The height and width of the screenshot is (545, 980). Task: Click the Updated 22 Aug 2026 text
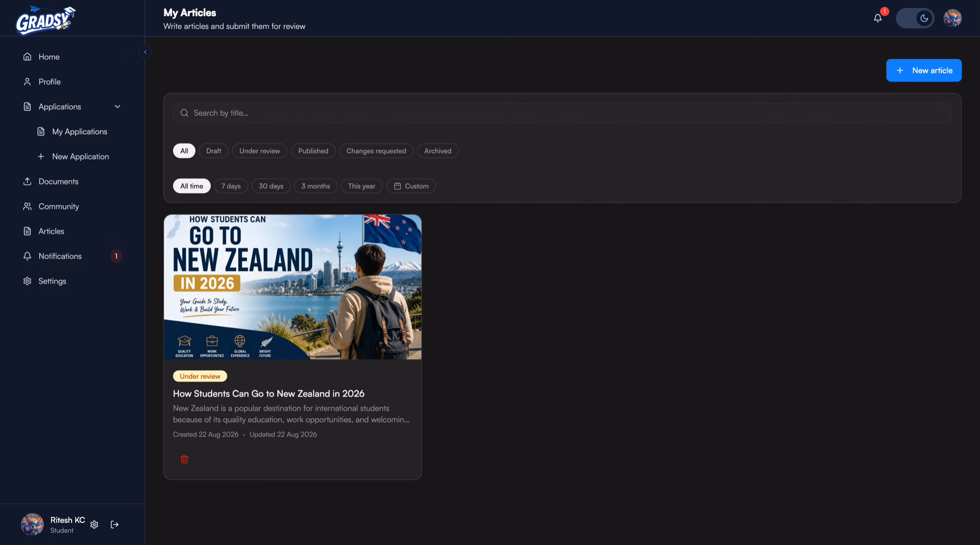[283, 434]
